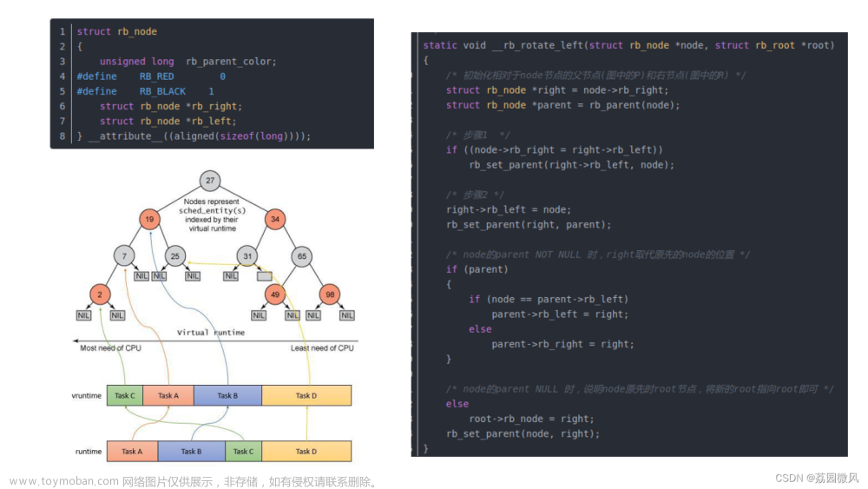Click Task D in vruntime bar
868x489 pixels.
[306, 395]
